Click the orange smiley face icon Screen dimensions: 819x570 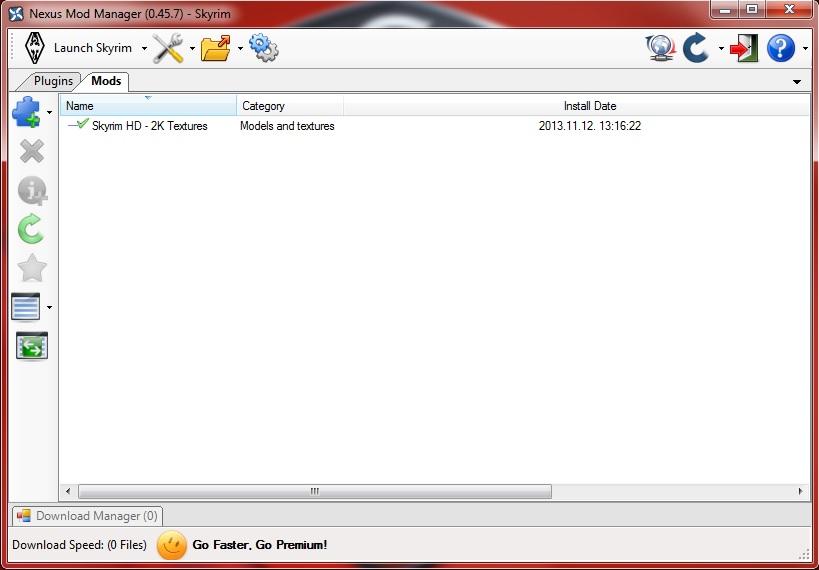pos(171,545)
